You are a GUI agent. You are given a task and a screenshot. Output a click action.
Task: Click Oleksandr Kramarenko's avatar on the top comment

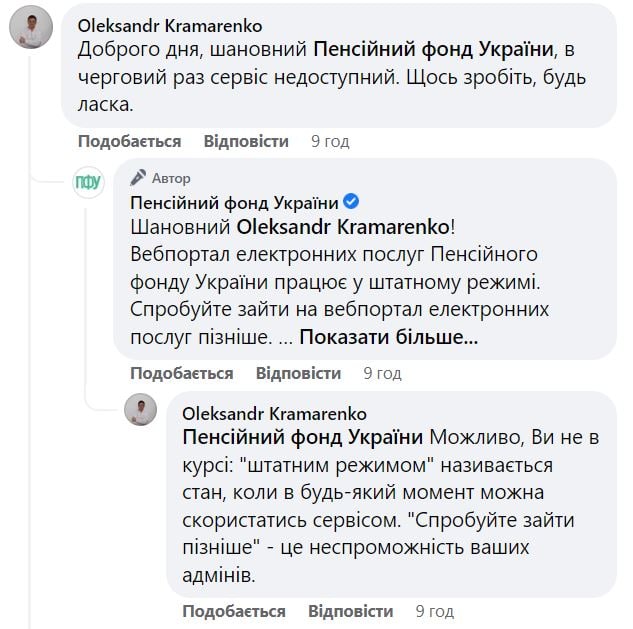click(x=31, y=31)
